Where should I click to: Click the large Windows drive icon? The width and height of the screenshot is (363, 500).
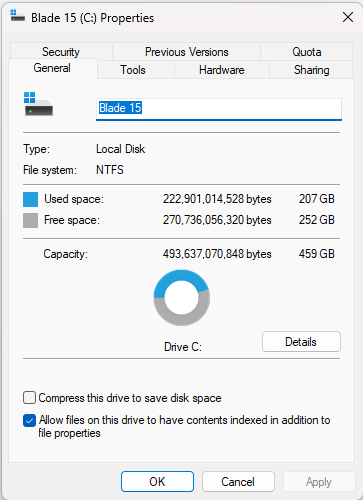coord(38,104)
